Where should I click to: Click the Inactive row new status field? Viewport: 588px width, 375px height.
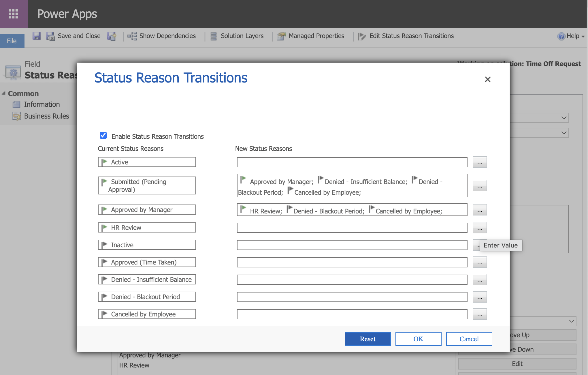point(352,245)
